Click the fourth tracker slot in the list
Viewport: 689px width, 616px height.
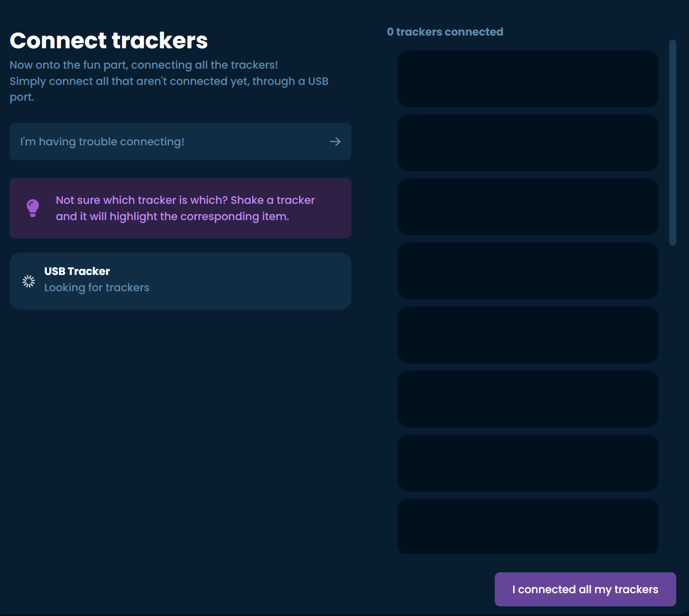point(528,271)
